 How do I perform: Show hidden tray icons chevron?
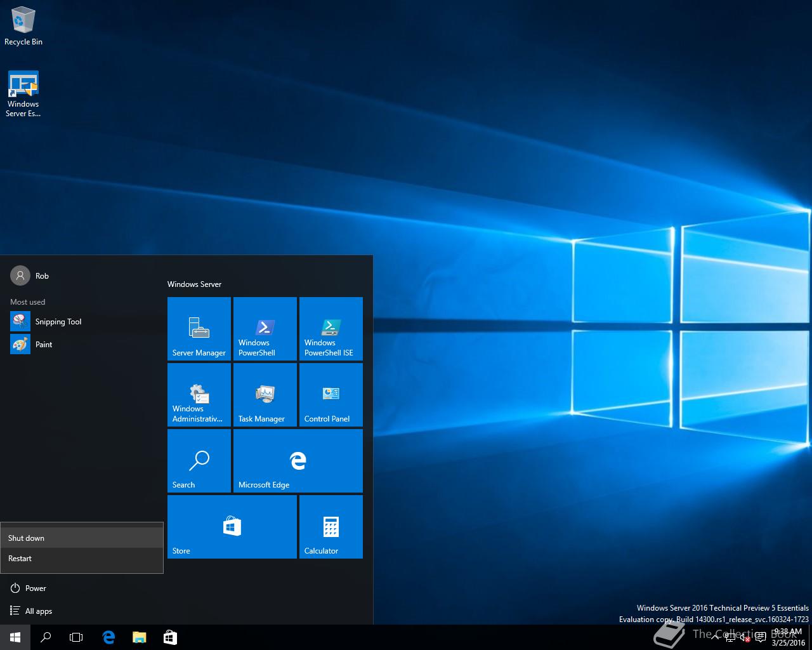pos(715,637)
